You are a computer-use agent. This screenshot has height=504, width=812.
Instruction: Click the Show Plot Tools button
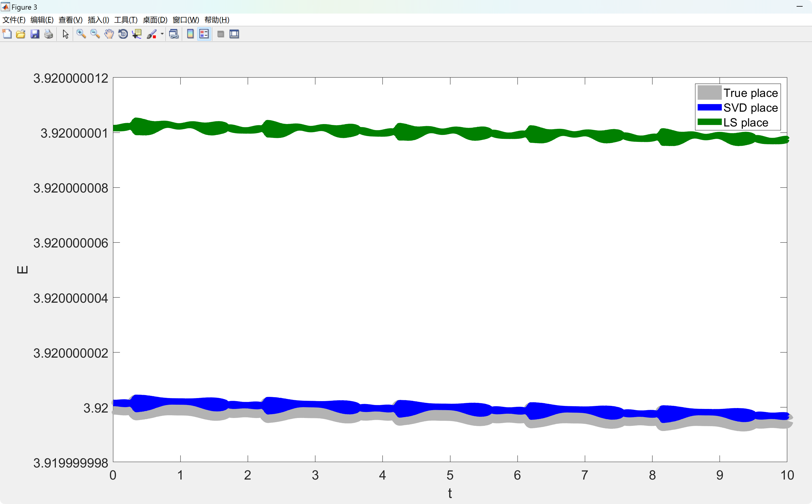coord(234,34)
